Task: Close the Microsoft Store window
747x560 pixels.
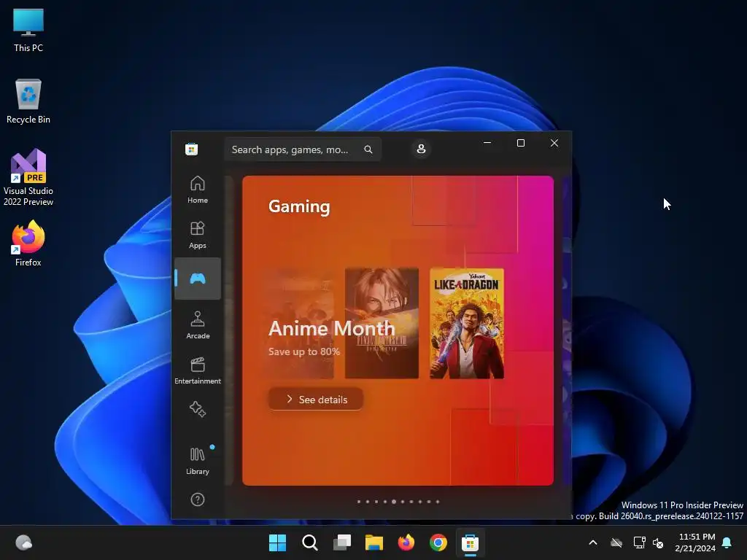Action: click(x=554, y=143)
